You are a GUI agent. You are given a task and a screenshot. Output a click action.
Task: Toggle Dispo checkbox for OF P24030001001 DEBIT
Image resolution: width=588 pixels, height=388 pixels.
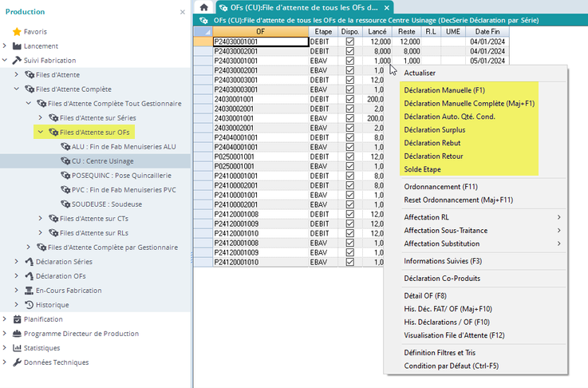pyautogui.click(x=349, y=41)
